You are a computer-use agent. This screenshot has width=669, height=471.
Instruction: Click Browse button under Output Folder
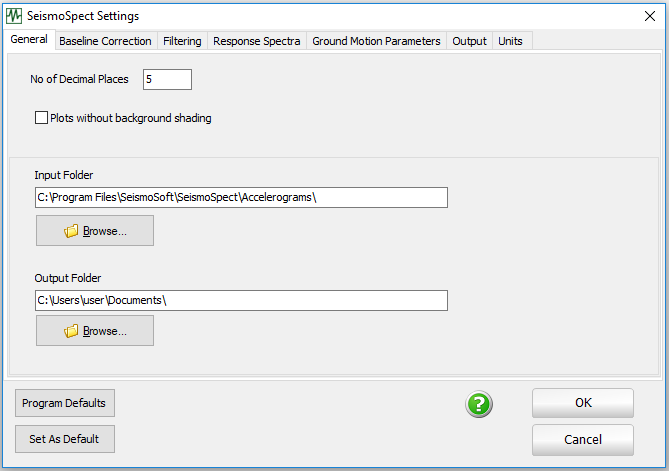tap(95, 331)
